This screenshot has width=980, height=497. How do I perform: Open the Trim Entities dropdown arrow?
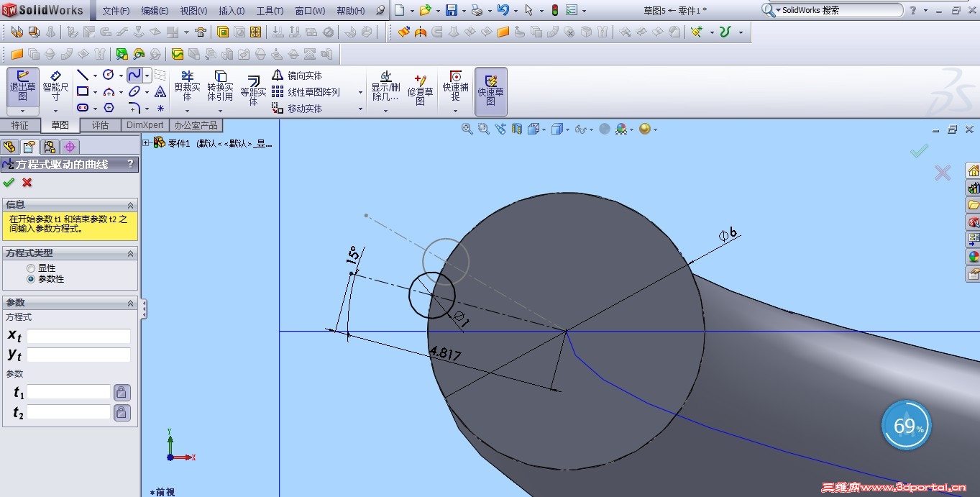[187, 111]
